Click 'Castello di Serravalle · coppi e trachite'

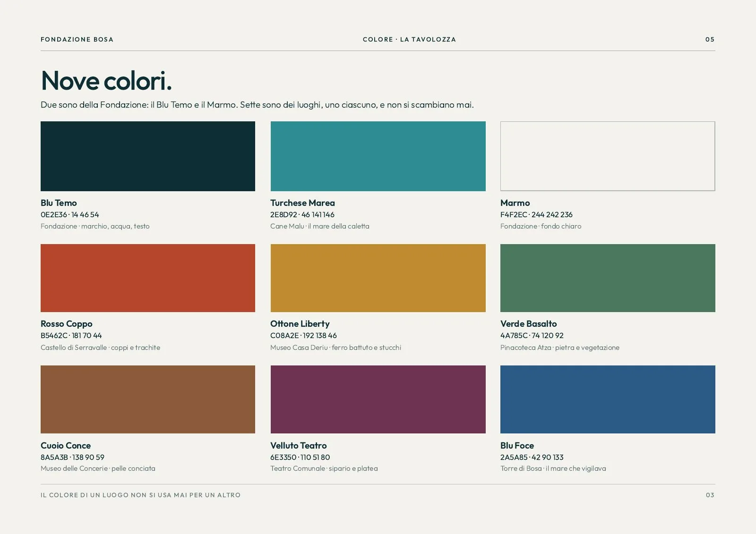coord(101,348)
